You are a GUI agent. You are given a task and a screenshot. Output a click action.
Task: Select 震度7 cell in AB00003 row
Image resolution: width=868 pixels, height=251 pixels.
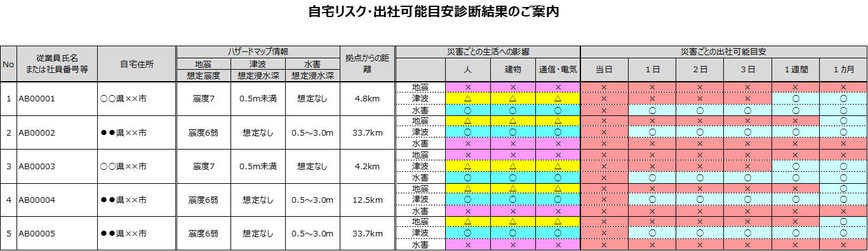(203, 167)
